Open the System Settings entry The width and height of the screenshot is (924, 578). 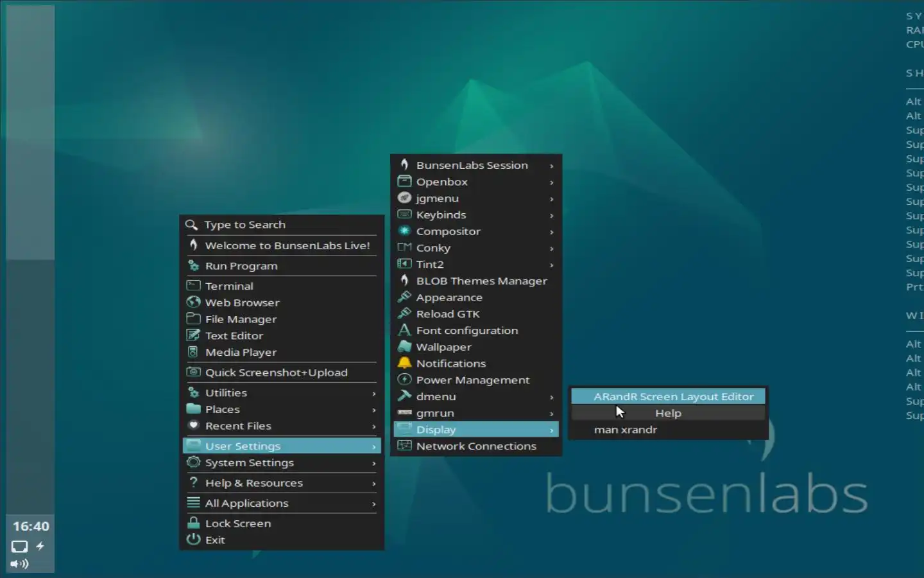[282, 462]
